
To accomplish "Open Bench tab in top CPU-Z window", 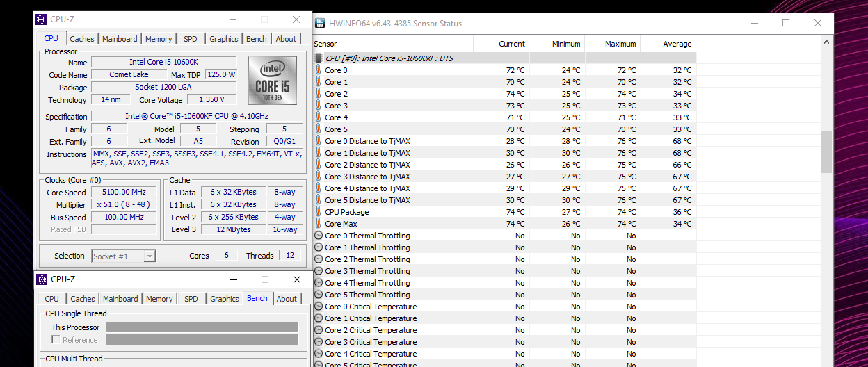I will point(257,39).
